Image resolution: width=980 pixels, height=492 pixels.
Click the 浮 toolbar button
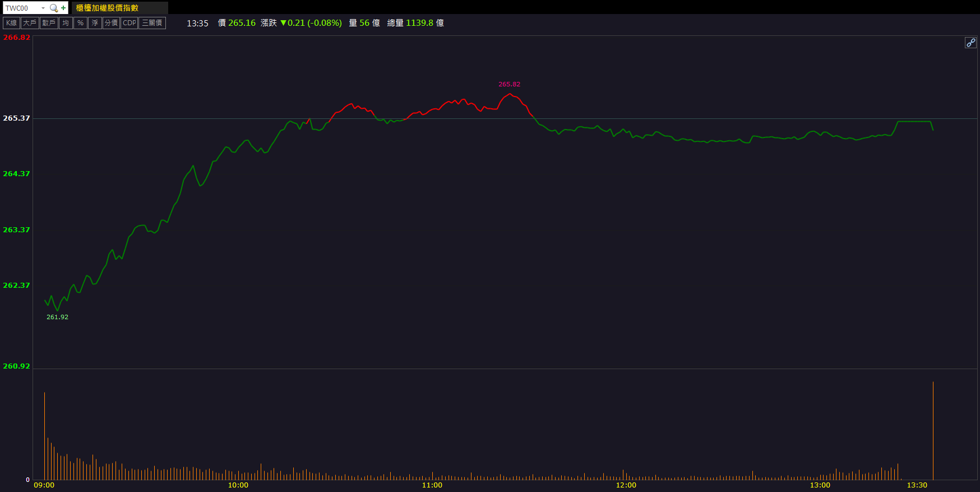95,23
